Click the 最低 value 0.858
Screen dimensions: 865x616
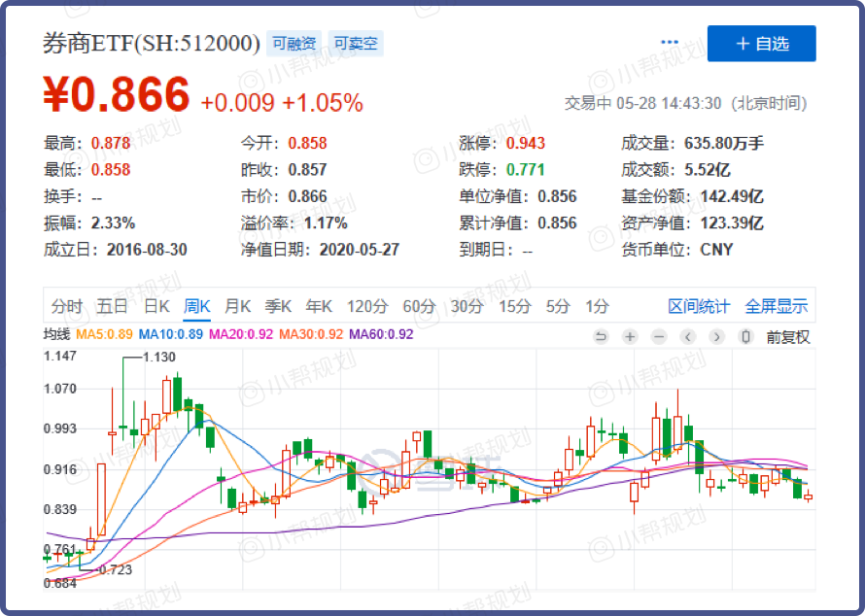[111, 169]
